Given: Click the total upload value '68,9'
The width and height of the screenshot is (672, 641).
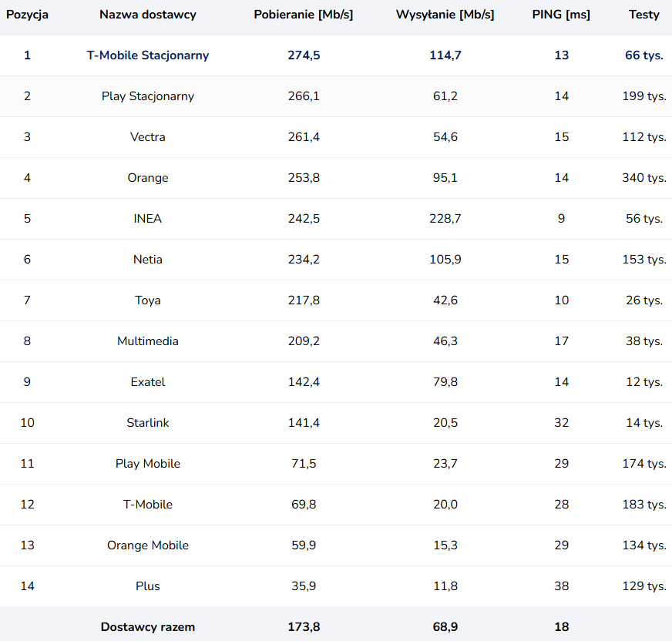Looking at the screenshot, I should point(445,627).
